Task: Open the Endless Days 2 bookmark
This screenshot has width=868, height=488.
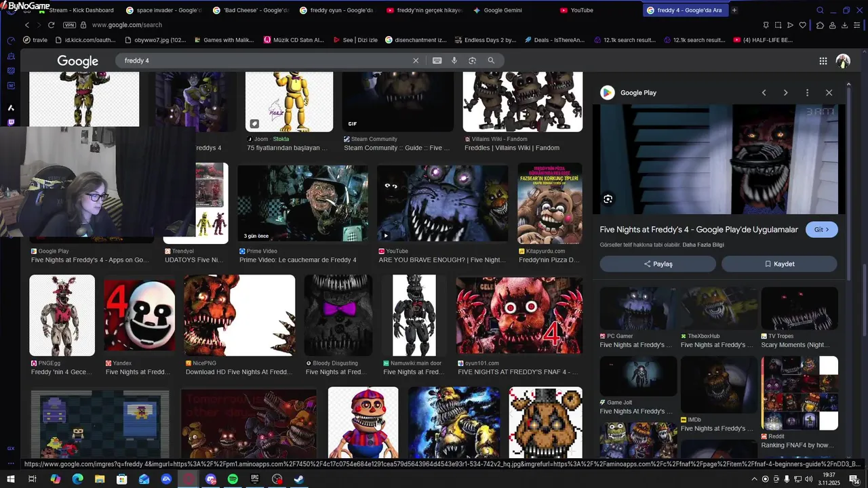Action: click(x=486, y=40)
